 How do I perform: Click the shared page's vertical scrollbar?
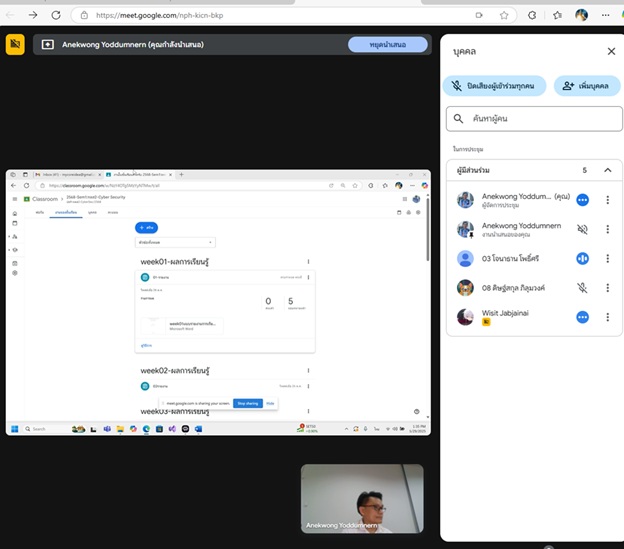click(x=428, y=229)
